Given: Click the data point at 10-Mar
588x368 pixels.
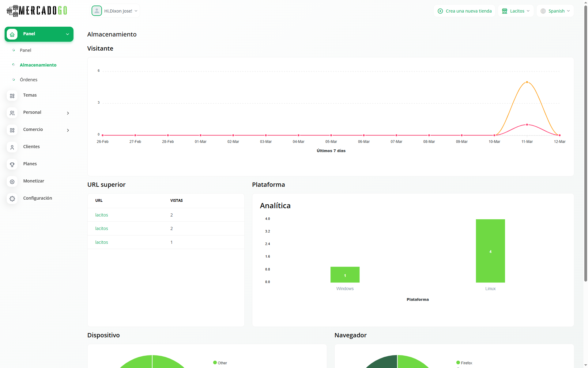Looking at the screenshot, I should [x=494, y=135].
